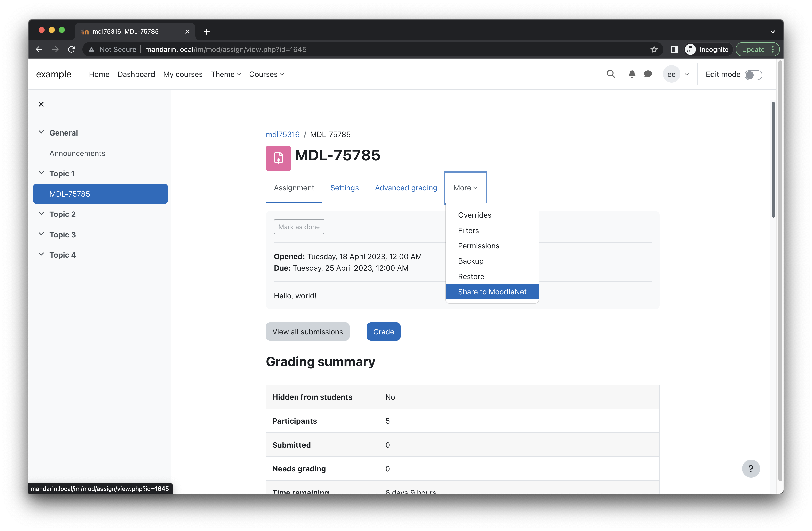812x531 pixels.
Task: Collapse the Topic 4 section
Action: pyautogui.click(x=41, y=254)
